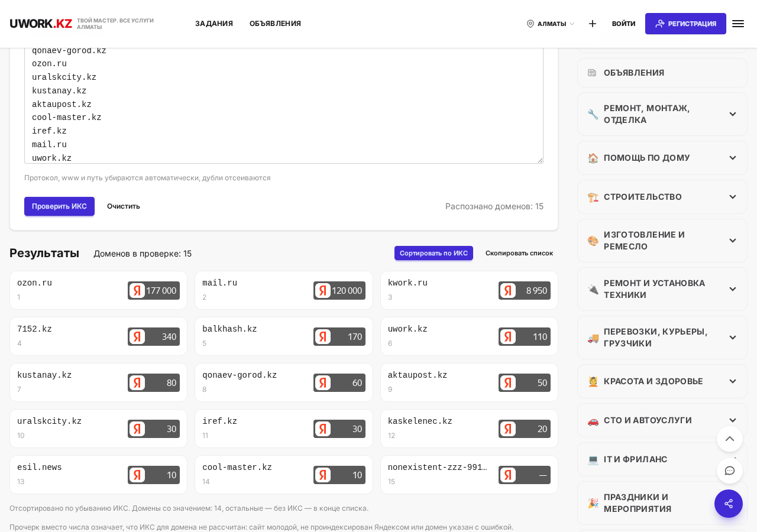Image resolution: width=757 pixels, height=532 pixels.
Task: Click the Yandex ИКС badge for uwork.kz
Action: pos(525,336)
